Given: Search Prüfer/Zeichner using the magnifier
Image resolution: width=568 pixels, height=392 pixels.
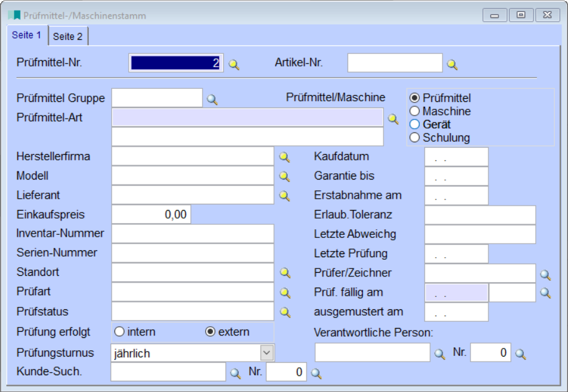Looking at the screenshot, I should point(545,274).
